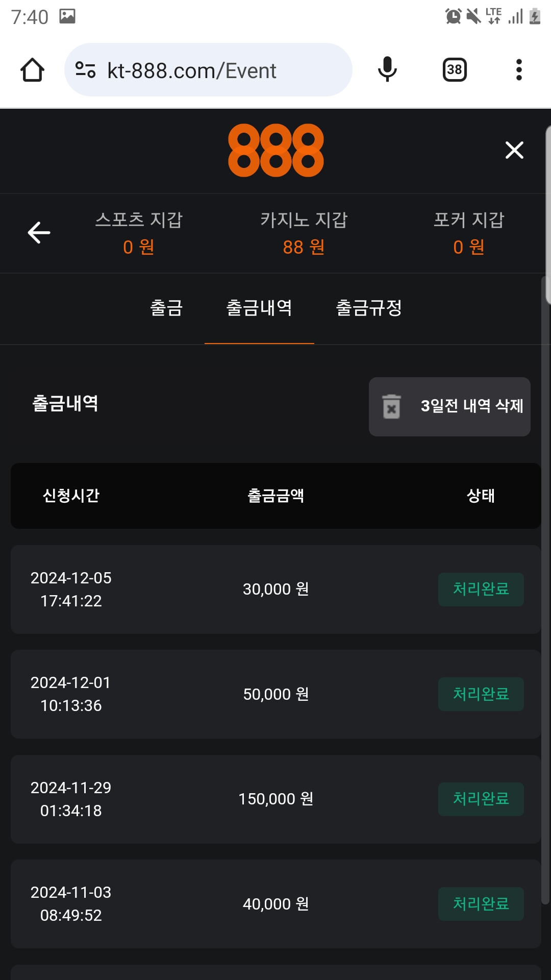The height and width of the screenshot is (980, 551).
Task: Open the browser three-dot menu
Action: point(519,70)
